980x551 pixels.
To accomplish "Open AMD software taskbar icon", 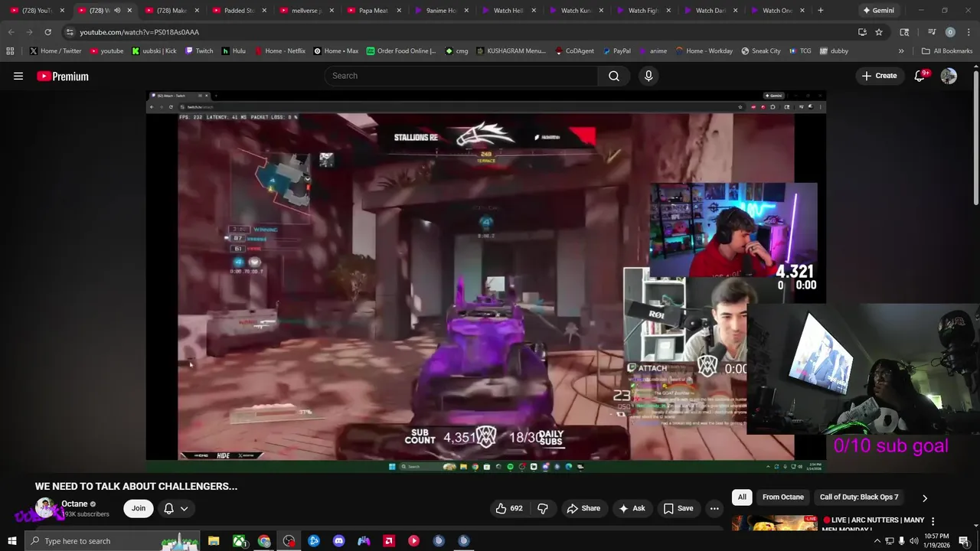I will [x=389, y=541].
